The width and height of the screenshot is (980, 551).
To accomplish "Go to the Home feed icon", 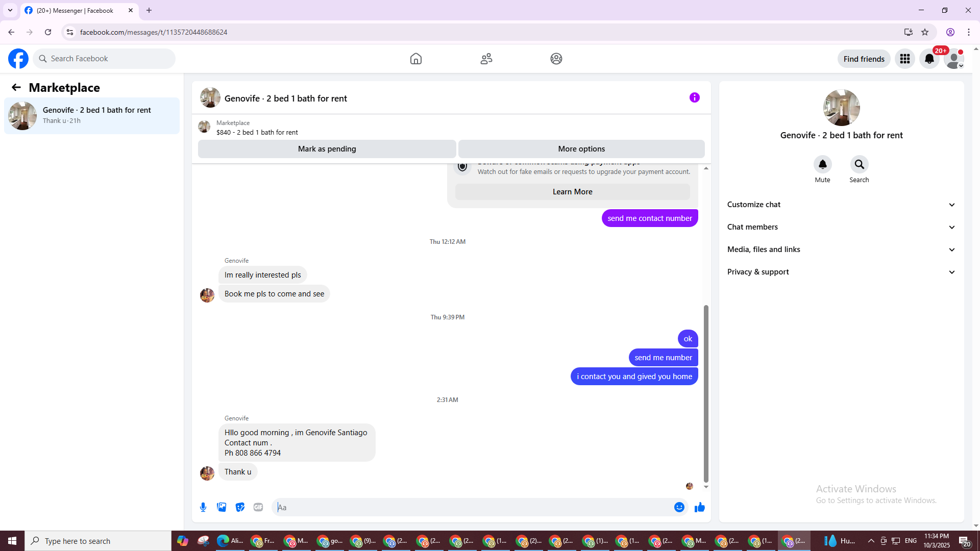I will pos(416,59).
